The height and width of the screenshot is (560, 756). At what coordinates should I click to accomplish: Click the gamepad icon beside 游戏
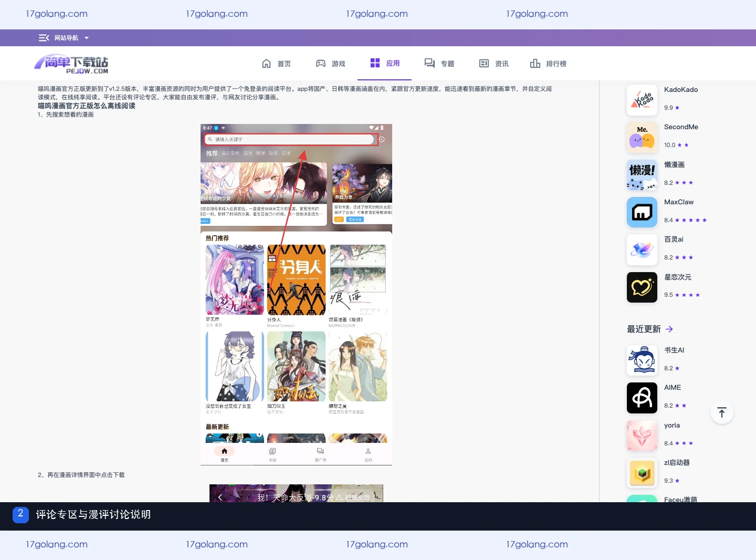321,64
